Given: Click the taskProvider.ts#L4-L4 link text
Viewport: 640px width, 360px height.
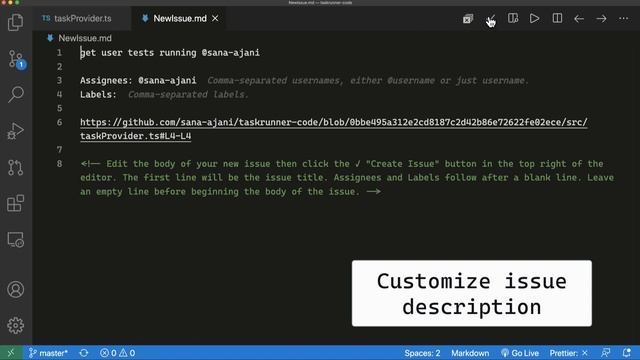Looking at the screenshot, I should click(136, 136).
